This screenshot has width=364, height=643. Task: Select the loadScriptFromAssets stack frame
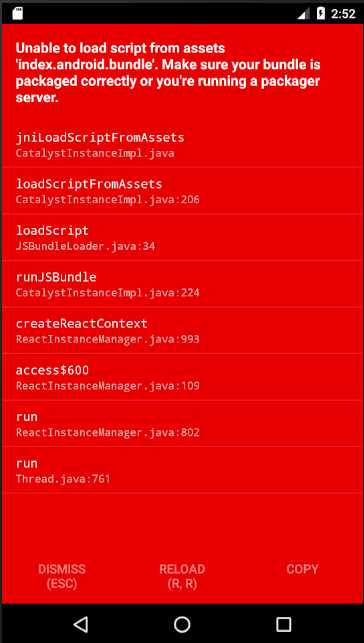click(182, 191)
